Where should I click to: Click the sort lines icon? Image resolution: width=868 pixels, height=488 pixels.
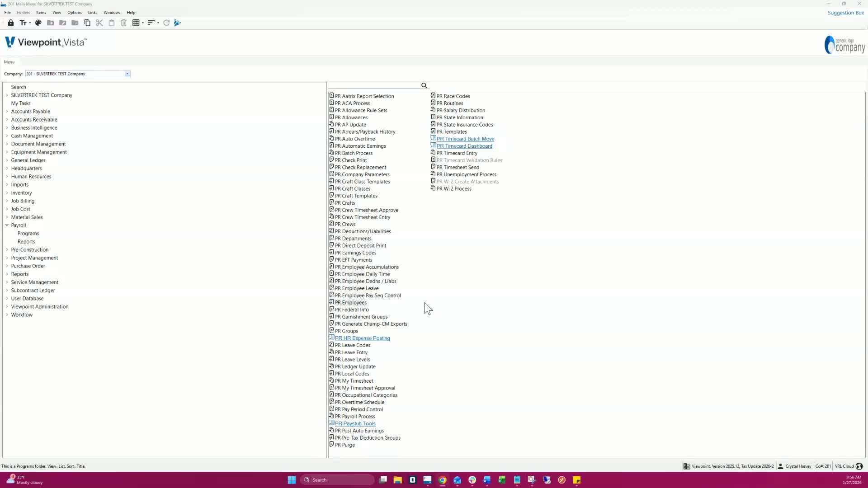point(151,23)
